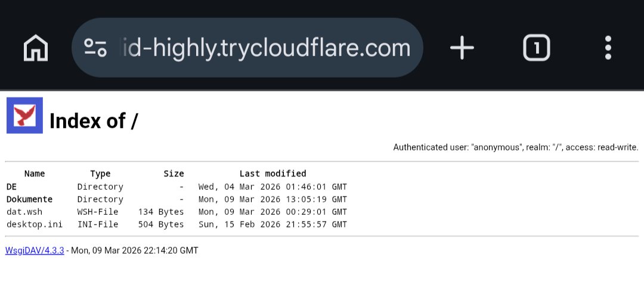
Task: Click the Name column header
Action: pyautogui.click(x=35, y=174)
